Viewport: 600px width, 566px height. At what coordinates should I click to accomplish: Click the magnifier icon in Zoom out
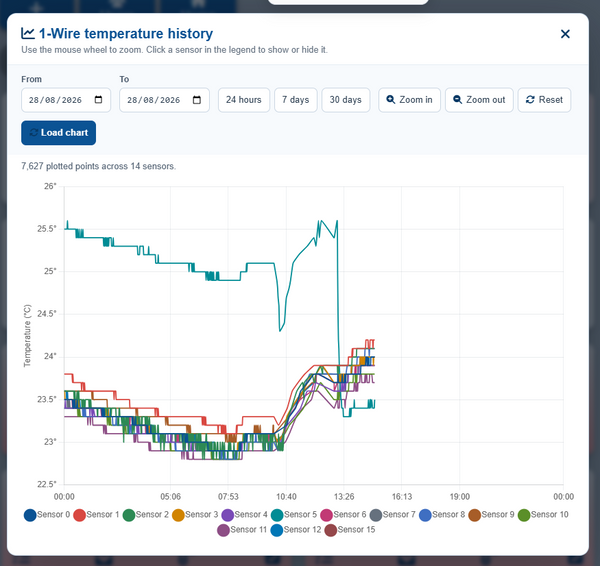(x=457, y=99)
